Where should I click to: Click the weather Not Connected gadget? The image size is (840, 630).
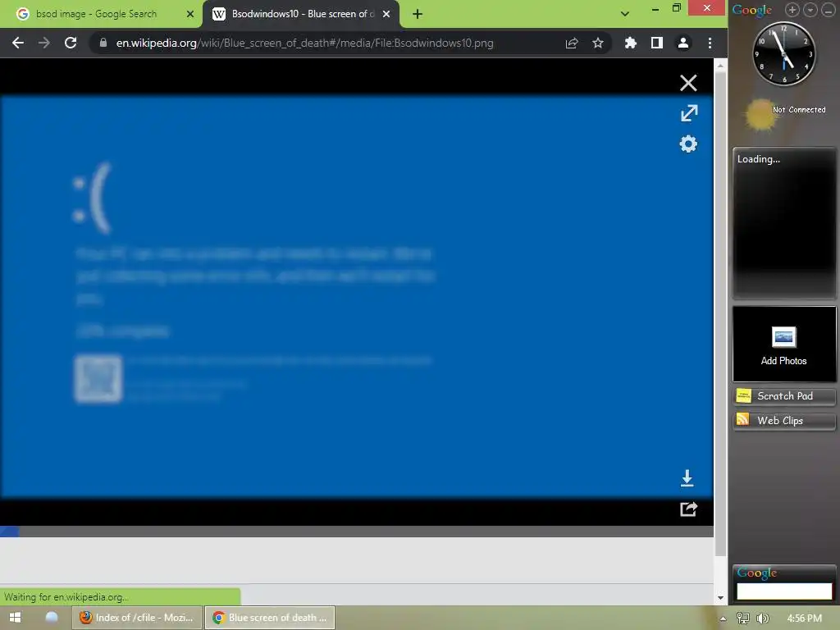[785, 113]
